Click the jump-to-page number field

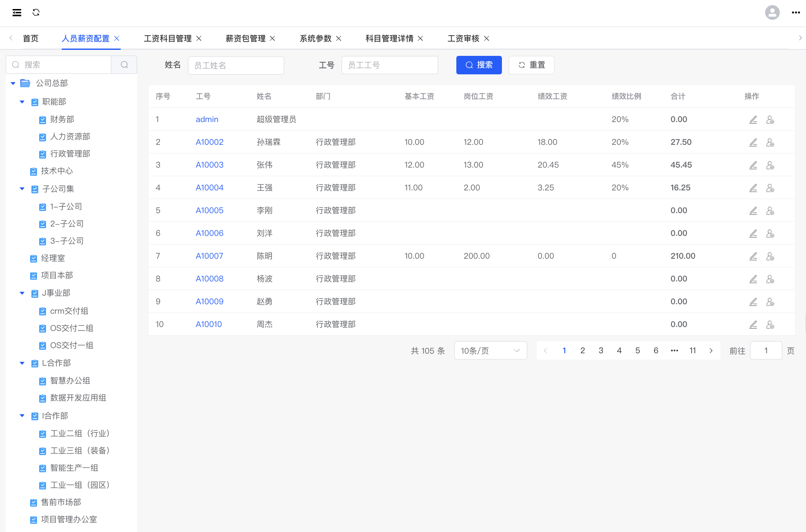(766, 351)
